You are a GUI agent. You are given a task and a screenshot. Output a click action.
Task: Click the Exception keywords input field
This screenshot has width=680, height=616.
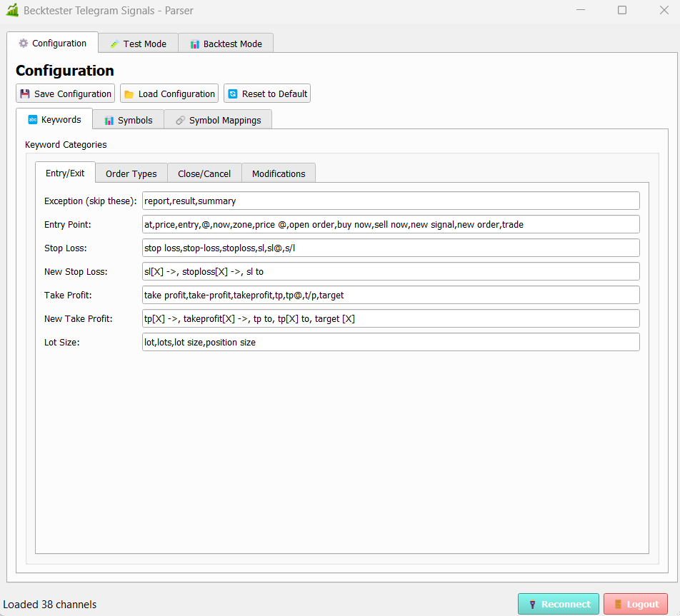click(391, 201)
